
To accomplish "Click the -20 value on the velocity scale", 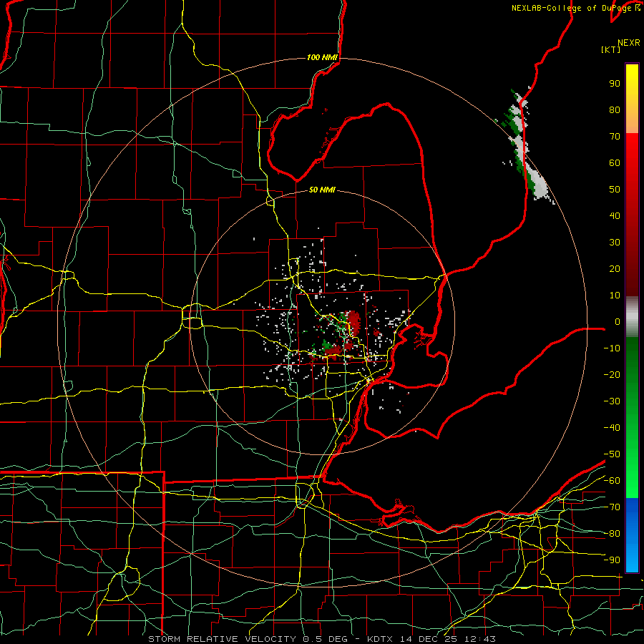I will point(612,374).
